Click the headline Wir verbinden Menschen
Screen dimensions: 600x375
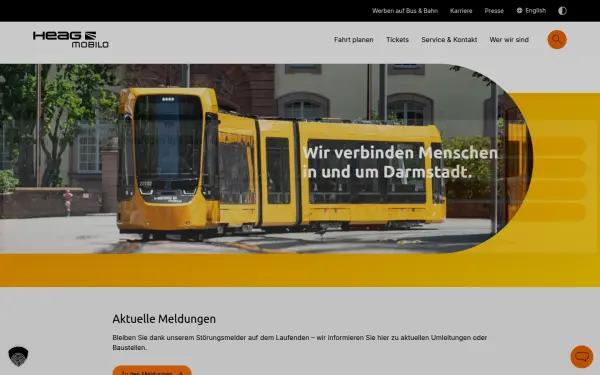pos(400,153)
